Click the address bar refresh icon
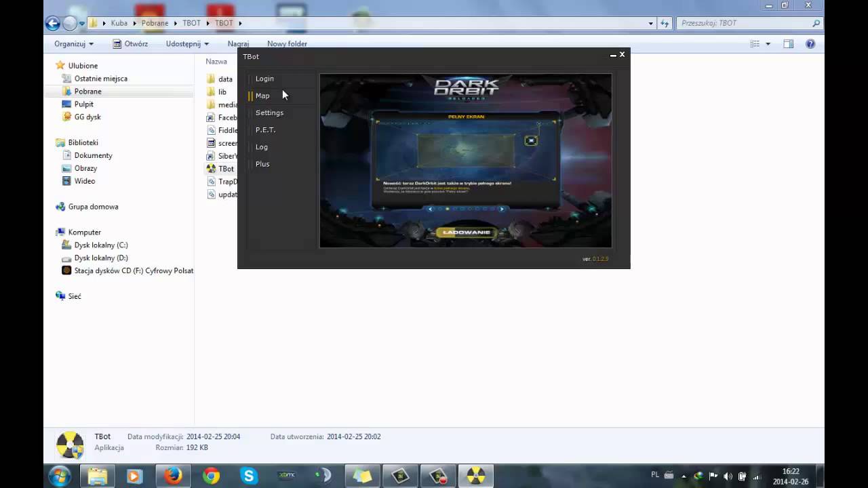Viewport: 868px width, 488px height. (x=665, y=23)
